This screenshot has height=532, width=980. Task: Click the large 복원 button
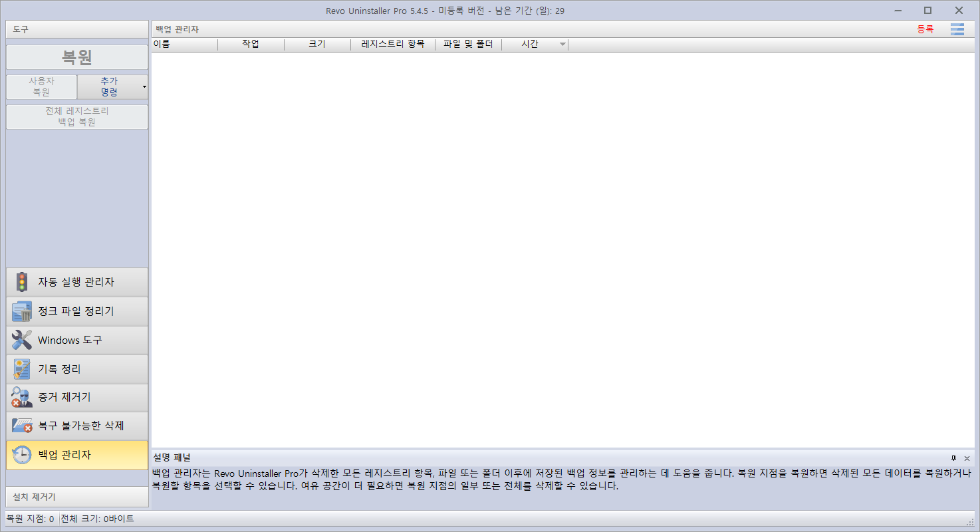[x=77, y=57]
